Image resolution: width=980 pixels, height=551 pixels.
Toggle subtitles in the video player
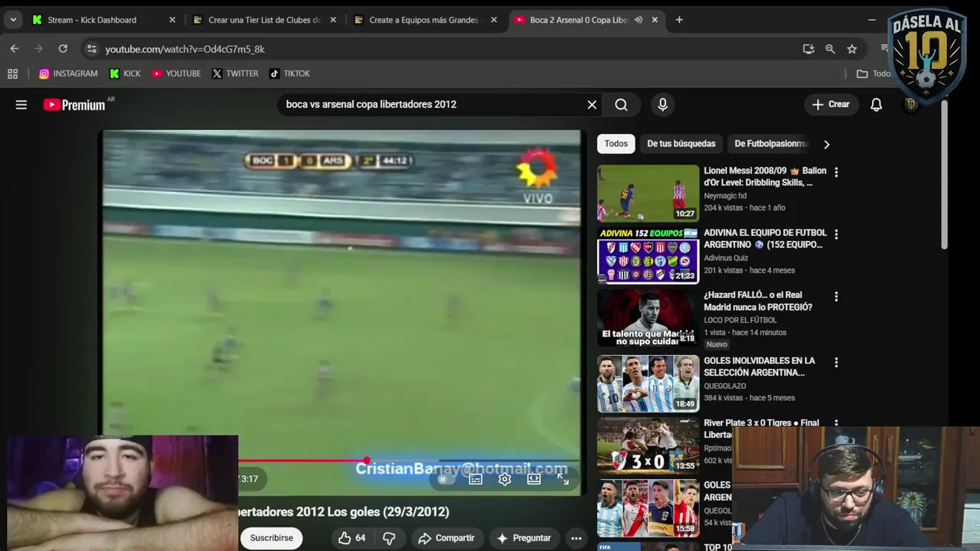click(x=475, y=479)
